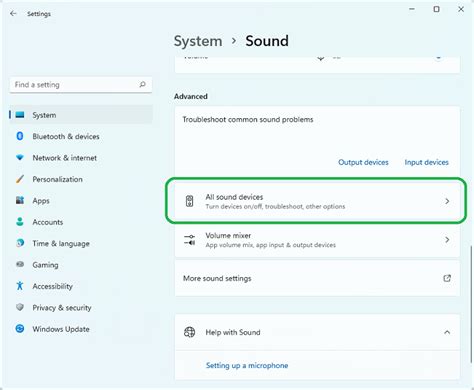This screenshot has height=390, width=474.
Task: Click the Bluetooth icon in sidebar
Action: pyautogui.click(x=20, y=136)
